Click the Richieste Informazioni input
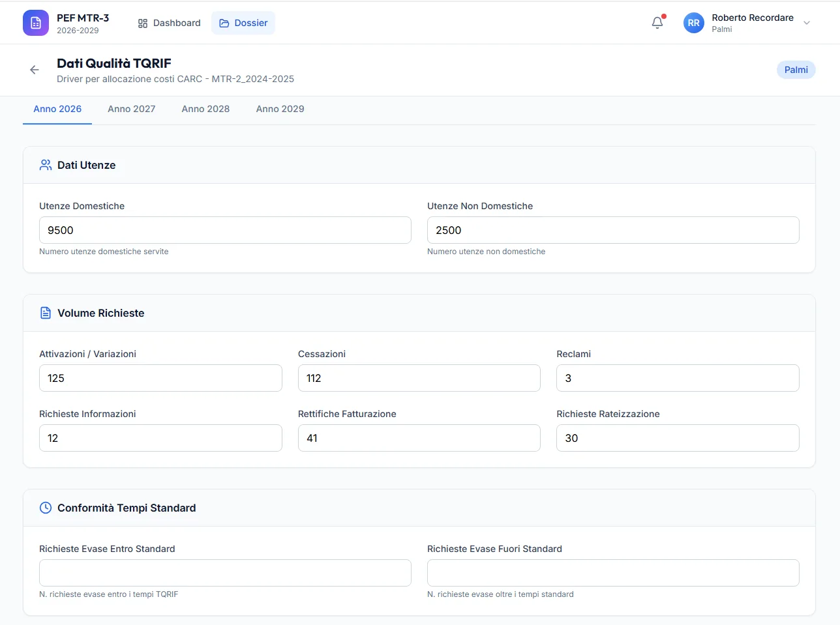Viewport: 840px width, 625px height. coord(160,438)
